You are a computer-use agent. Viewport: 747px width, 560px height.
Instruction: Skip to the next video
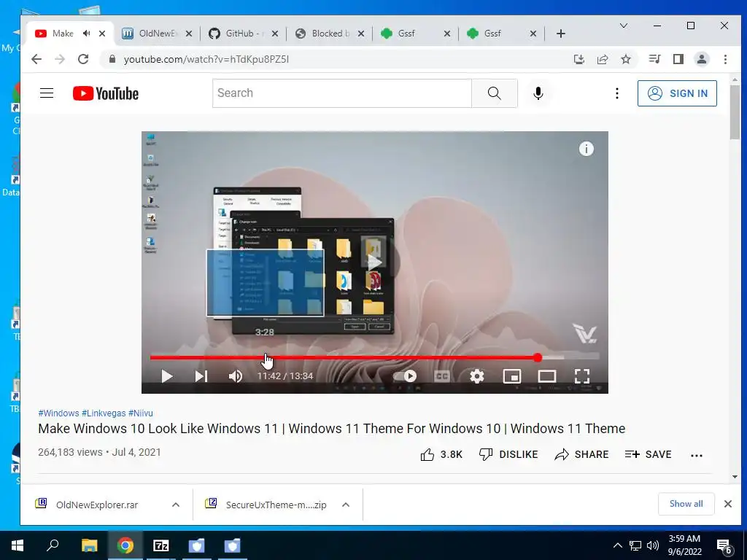(x=201, y=376)
